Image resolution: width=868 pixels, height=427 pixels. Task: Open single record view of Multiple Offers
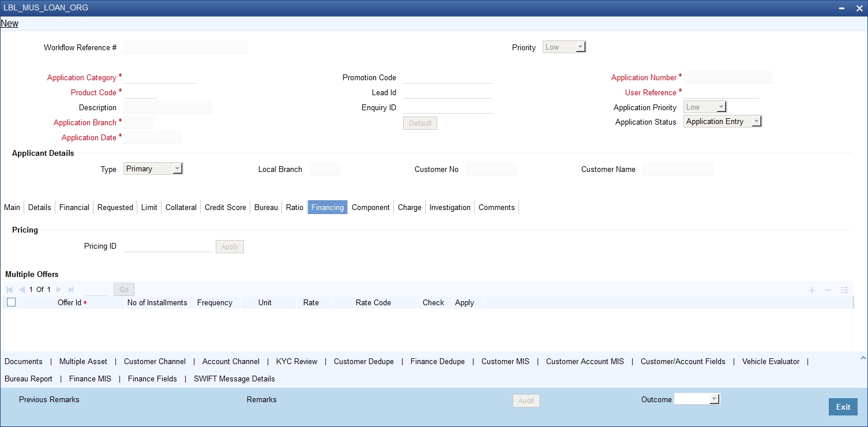click(x=845, y=290)
